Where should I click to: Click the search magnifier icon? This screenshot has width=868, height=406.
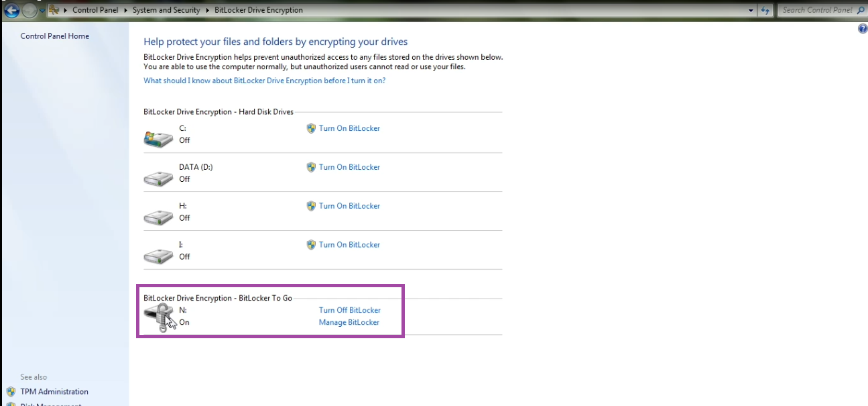pyautogui.click(x=860, y=10)
